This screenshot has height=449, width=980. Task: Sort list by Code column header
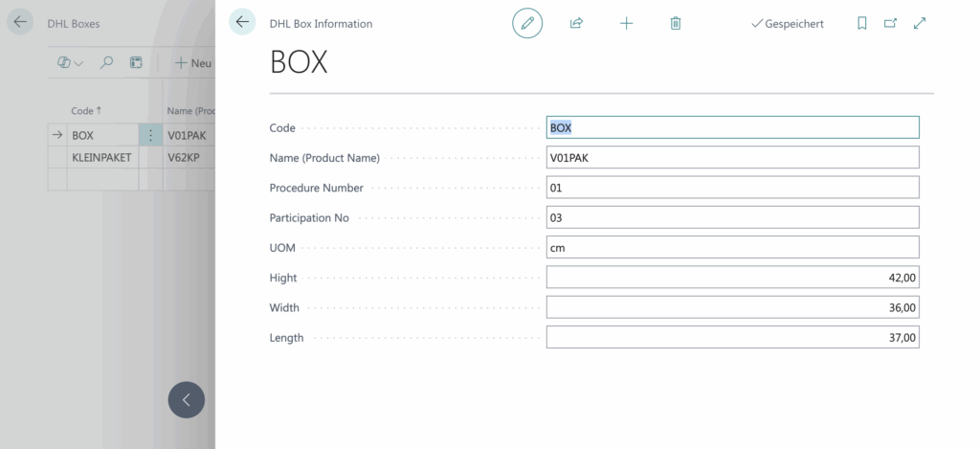point(85,111)
